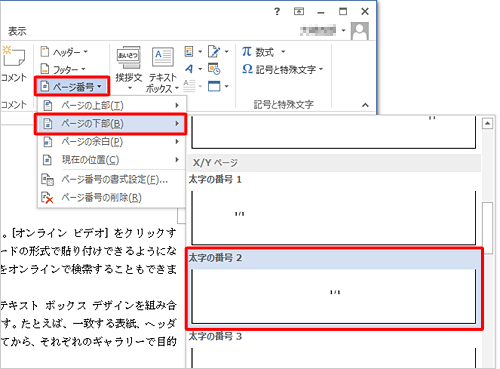Click the date and time icon

tap(214, 69)
